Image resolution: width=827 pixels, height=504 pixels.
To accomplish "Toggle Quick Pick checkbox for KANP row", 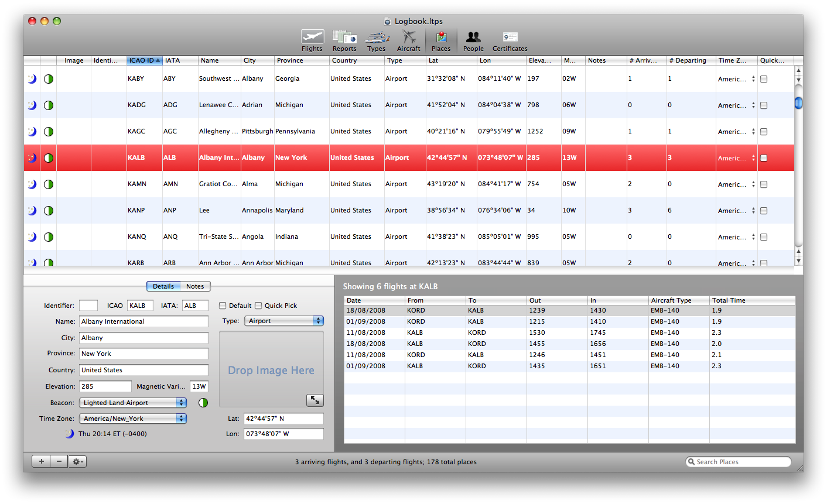I will (764, 211).
